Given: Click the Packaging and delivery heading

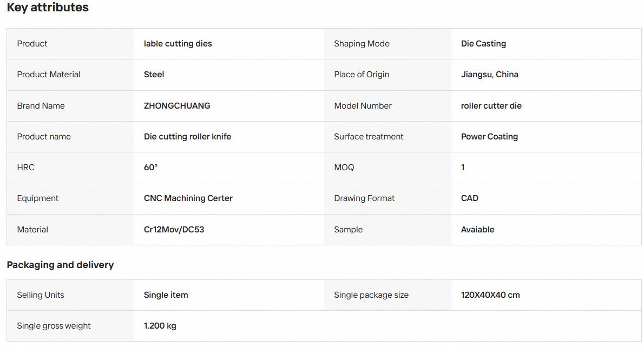Looking at the screenshot, I should pyautogui.click(x=61, y=264).
